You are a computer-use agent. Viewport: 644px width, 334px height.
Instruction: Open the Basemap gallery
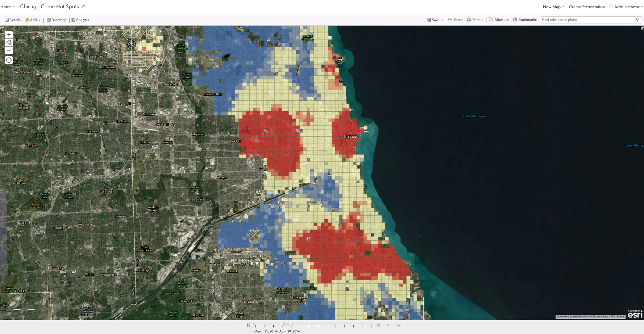(x=57, y=20)
